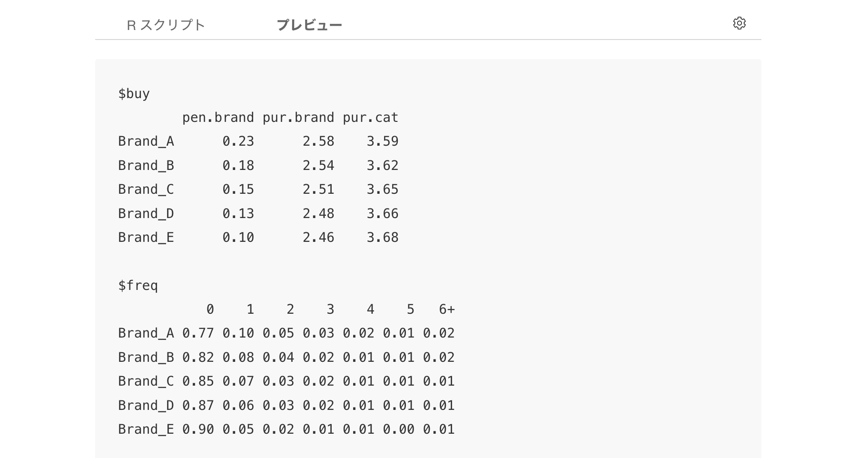This screenshot has height=458, width=868.
Task: Open the settings gear icon
Action: [x=739, y=23]
